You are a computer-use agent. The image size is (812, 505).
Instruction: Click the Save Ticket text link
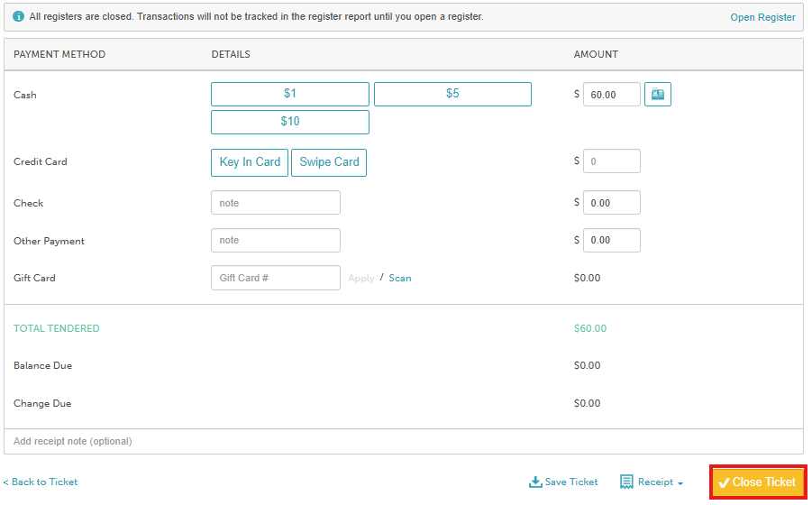click(x=571, y=482)
